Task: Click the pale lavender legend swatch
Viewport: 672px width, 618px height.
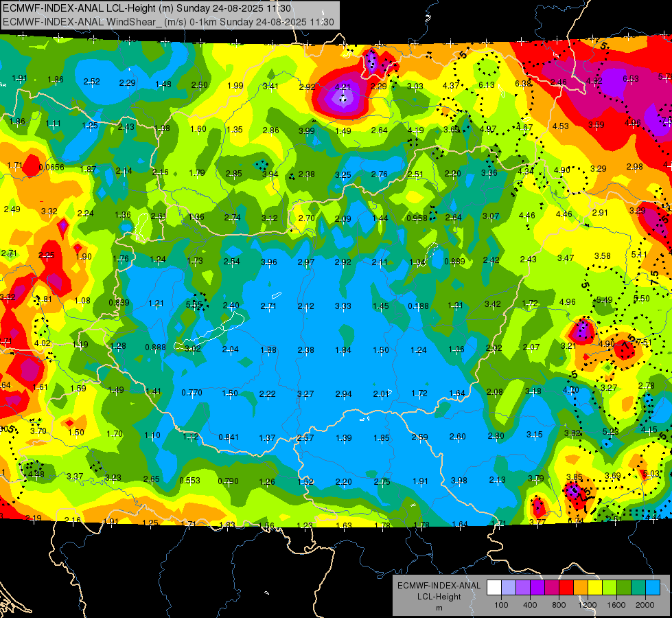Action: pyautogui.click(x=509, y=588)
